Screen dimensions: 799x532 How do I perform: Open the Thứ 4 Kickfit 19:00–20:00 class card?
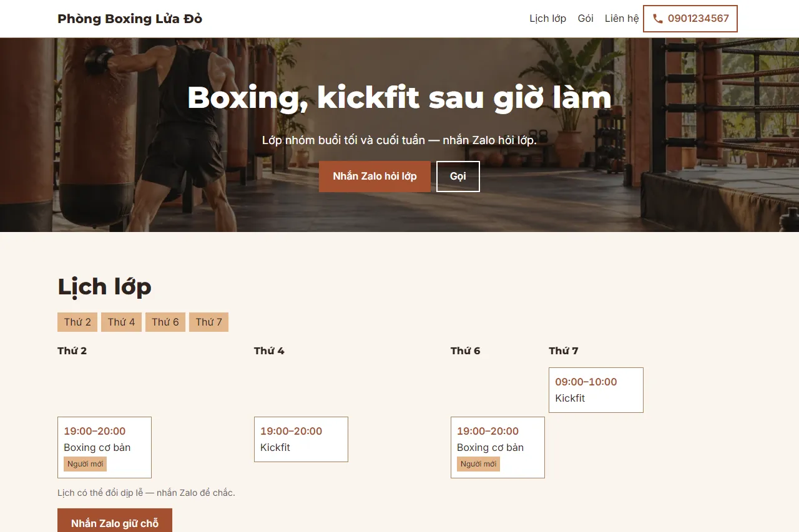[x=301, y=439]
